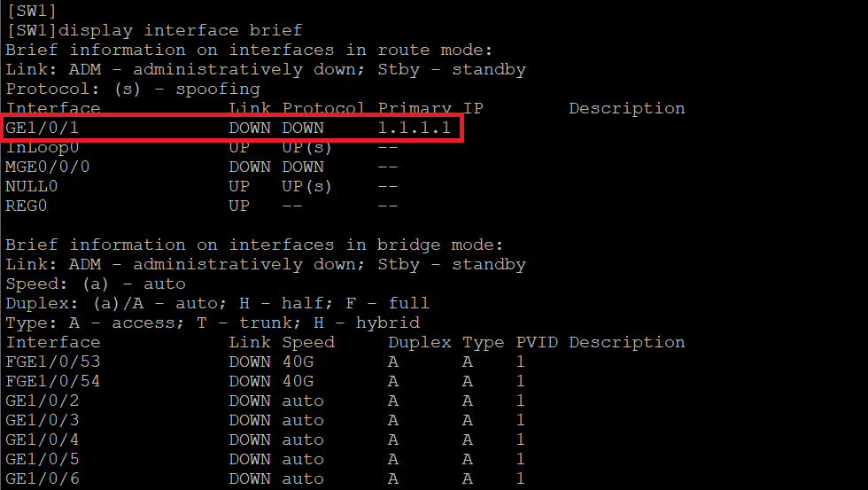
Task: Click the REG0 interface name
Action: tap(27, 206)
